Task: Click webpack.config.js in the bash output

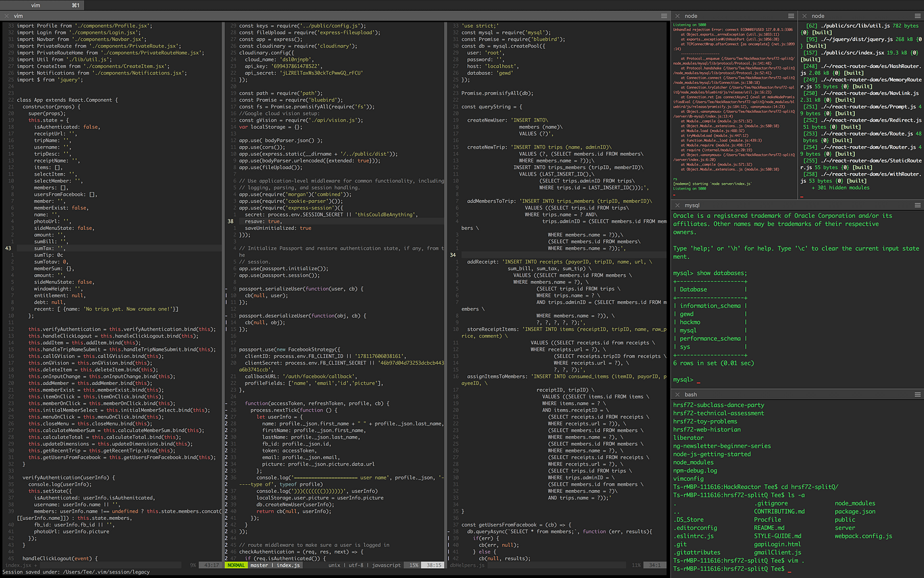Action: pyautogui.click(x=865, y=536)
